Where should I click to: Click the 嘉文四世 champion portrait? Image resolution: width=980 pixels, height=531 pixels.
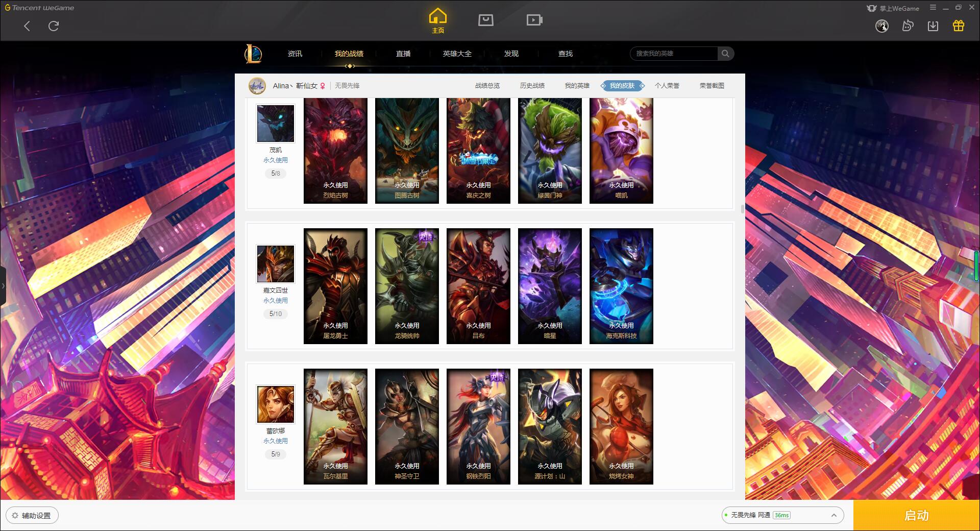click(x=276, y=264)
